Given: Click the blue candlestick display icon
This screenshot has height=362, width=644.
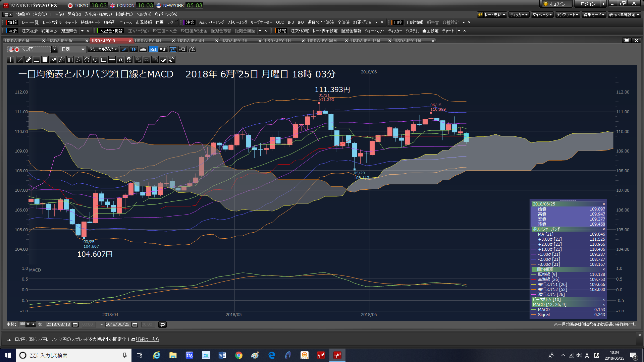Looking at the screenshot, I should [x=173, y=49].
